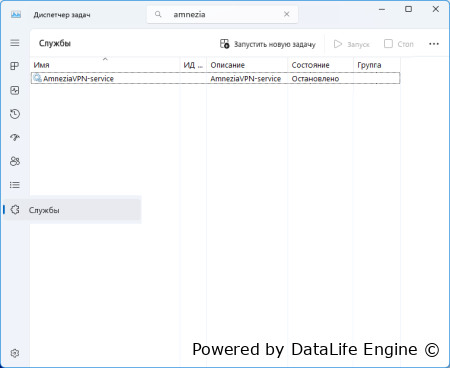The height and width of the screenshot is (368, 450).
Task: Sort by the Имя column header
Action: (105, 65)
